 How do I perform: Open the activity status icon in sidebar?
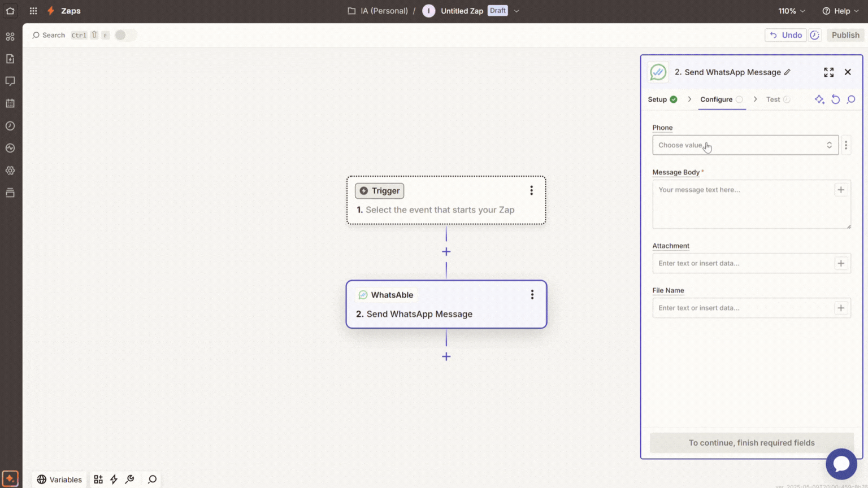pos(10,148)
